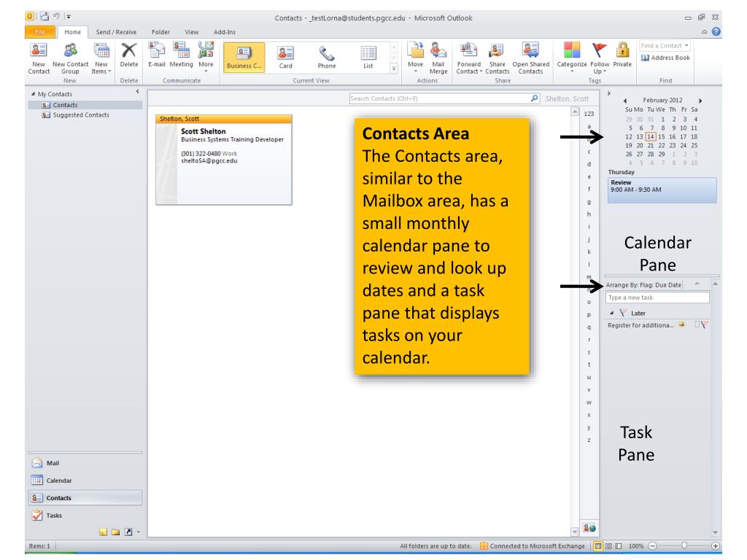This screenshot has height=560, width=747.
Task: Adjust the zoom slider handle
Action: click(x=684, y=545)
